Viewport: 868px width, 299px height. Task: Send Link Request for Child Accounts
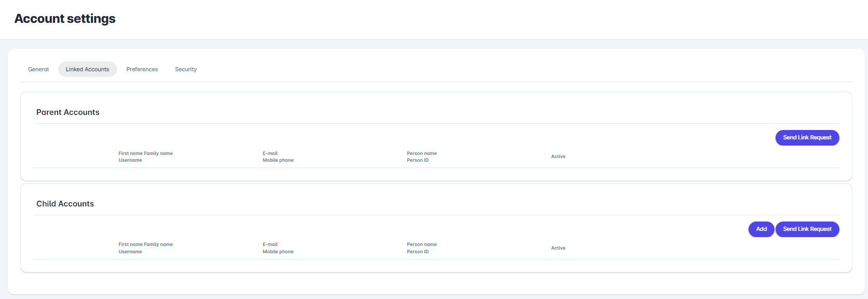point(807,229)
